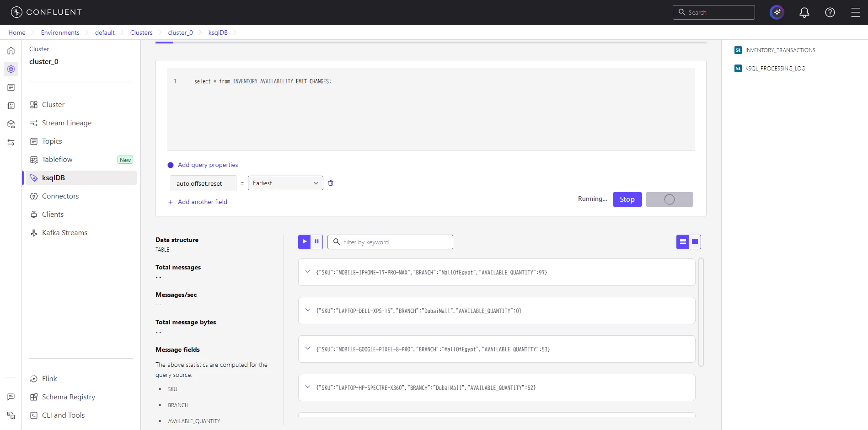This screenshot has height=430, width=868.
Task: Pause the message stream
Action: [x=316, y=242]
